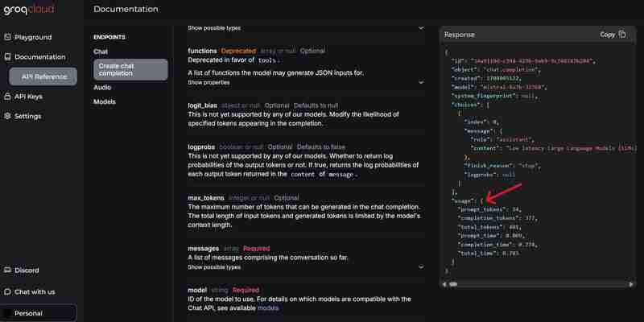644x322 pixels.
Task: Select API Reference in sidebar
Action: [x=43, y=76]
